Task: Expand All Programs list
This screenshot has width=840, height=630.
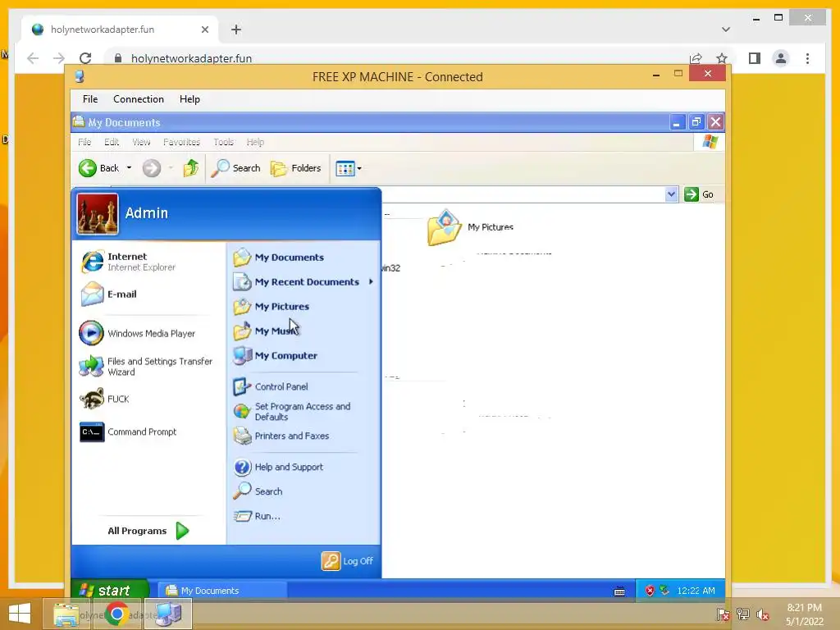Action: (x=148, y=531)
